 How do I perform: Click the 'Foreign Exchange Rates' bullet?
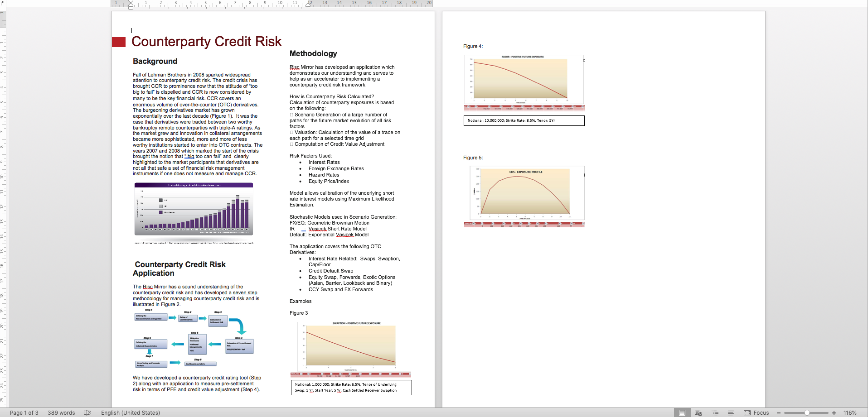point(336,168)
